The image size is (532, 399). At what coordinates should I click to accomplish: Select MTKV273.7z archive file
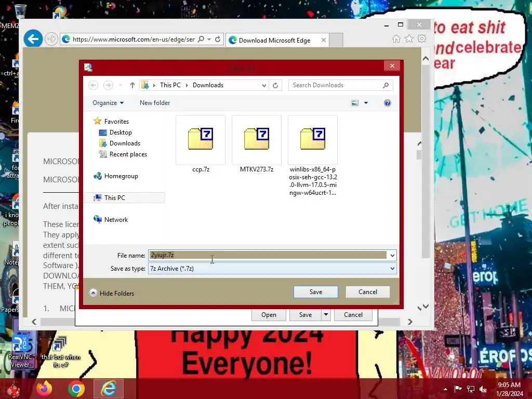click(x=257, y=144)
